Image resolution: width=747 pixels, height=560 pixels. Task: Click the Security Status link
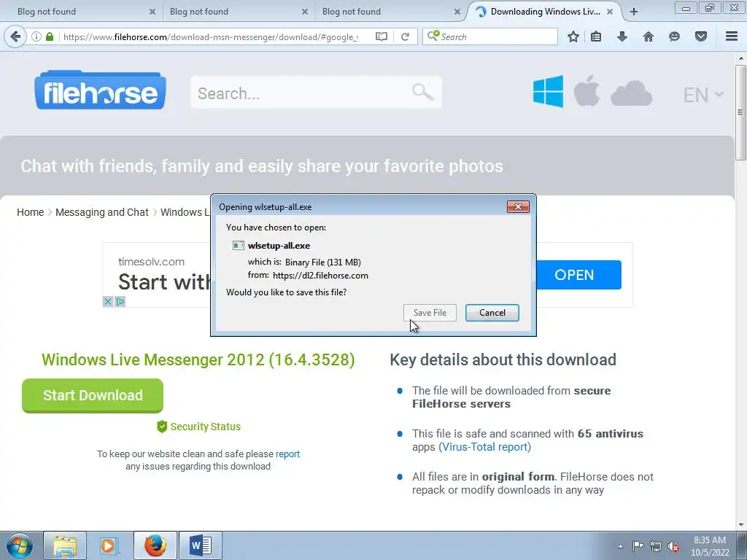tap(198, 426)
